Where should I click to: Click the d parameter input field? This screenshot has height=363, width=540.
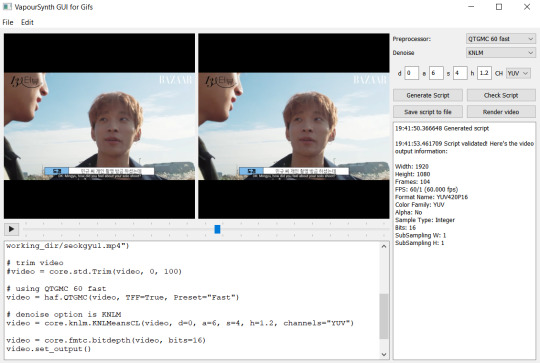(x=412, y=73)
